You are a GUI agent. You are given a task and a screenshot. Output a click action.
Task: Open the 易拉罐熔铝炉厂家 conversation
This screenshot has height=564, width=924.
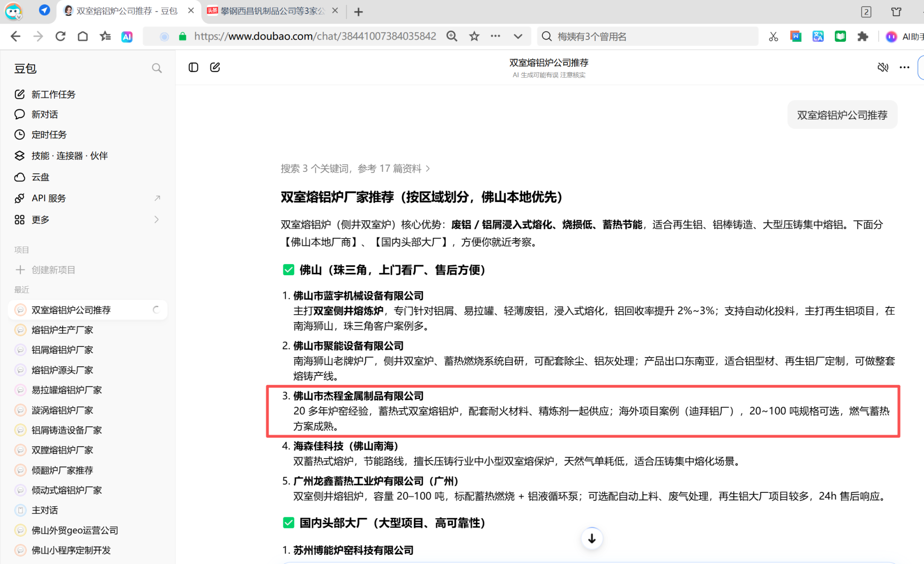(x=88, y=390)
